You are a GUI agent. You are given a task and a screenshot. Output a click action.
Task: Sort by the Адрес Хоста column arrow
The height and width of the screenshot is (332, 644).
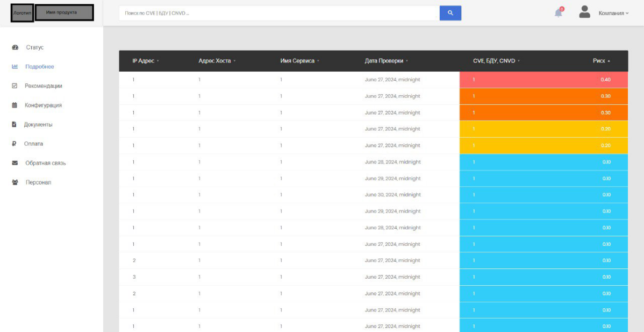point(234,61)
